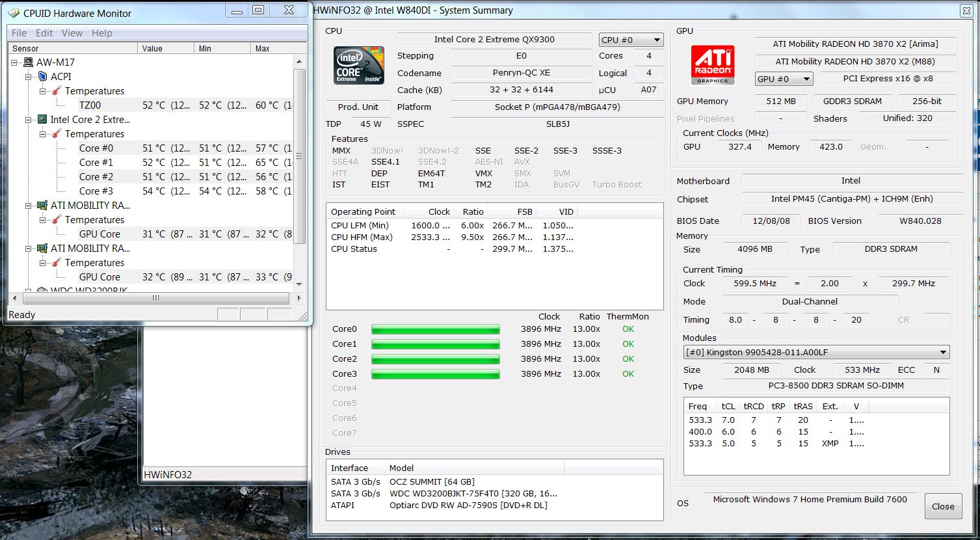Click the Interface column header in Drives

tap(356, 468)
